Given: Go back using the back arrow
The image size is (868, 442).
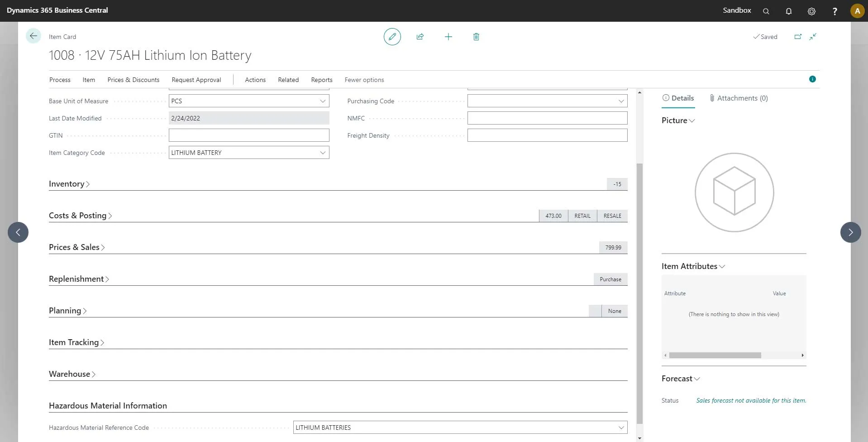Looking at the screenshot, I should 33,36.
